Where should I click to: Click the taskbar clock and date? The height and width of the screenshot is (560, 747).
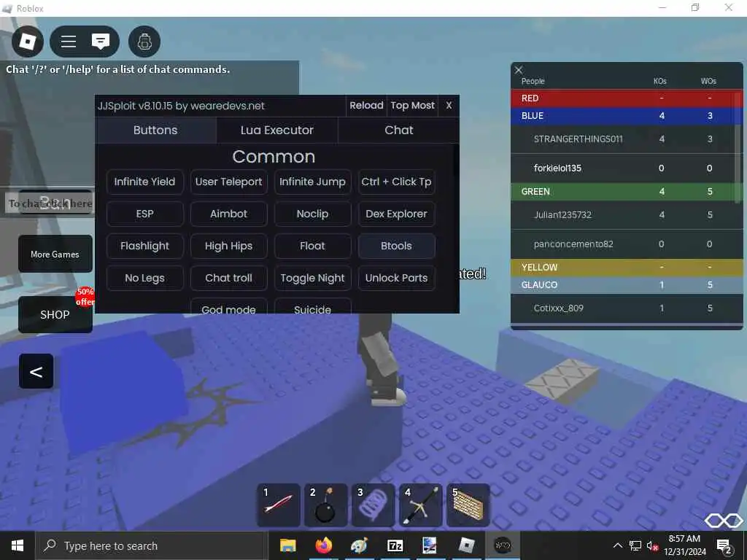pyautogui.click(x=684, y=545)
